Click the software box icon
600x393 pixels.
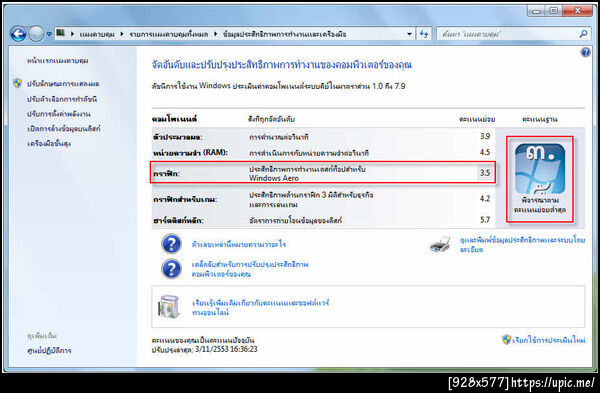click(x=169, y=307)
